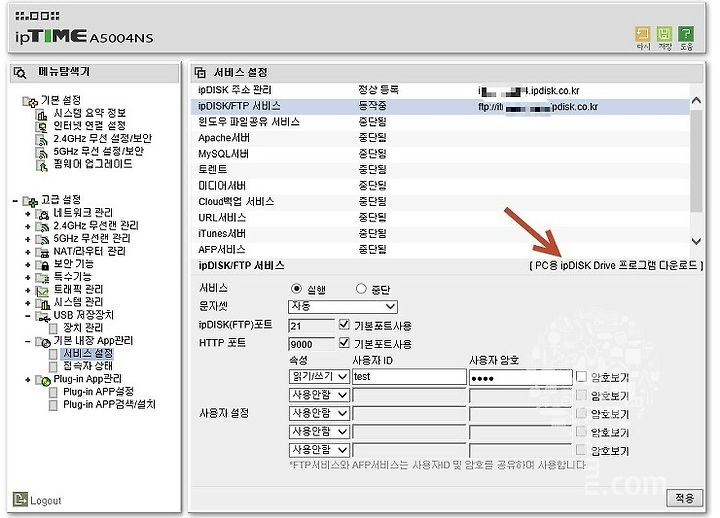Viewport: 720px width, 518px height.
Task: Click 시스템 관리 folder icon
Action: point(43,304)
